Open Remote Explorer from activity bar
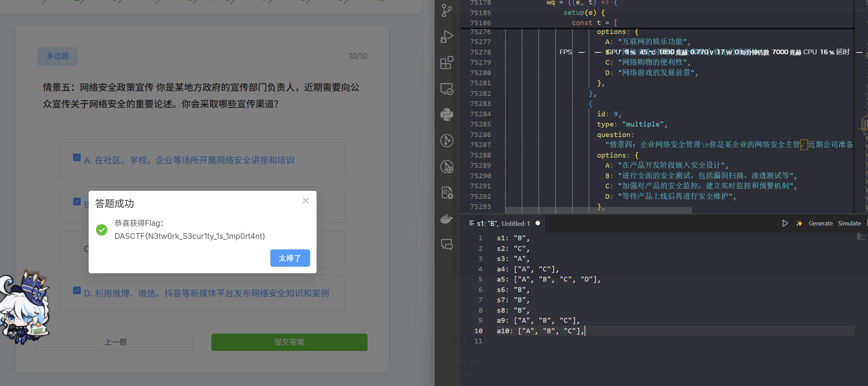868x386 pixels. pyautogui.click(x=447, y=89)
